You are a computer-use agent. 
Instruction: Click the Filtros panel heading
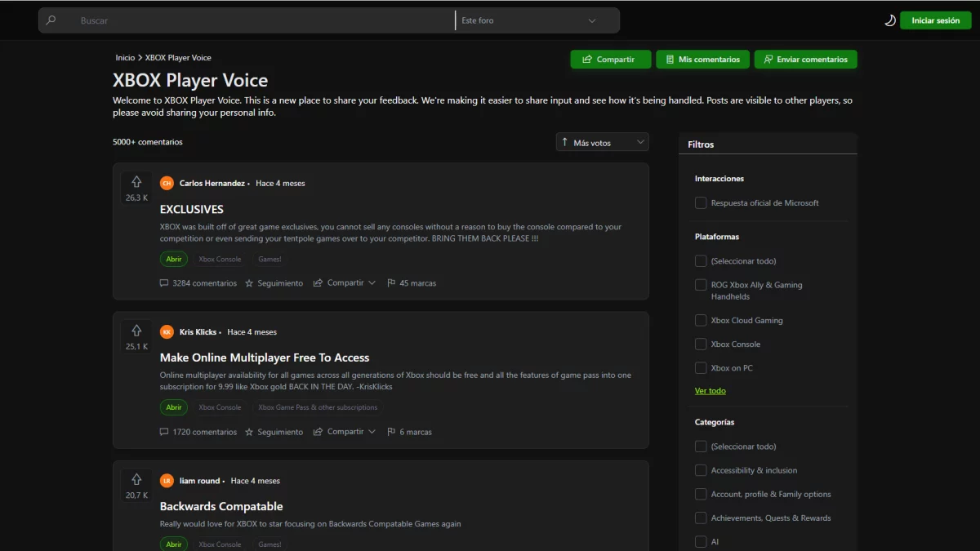pyautogui.click(x=701, y=144)
